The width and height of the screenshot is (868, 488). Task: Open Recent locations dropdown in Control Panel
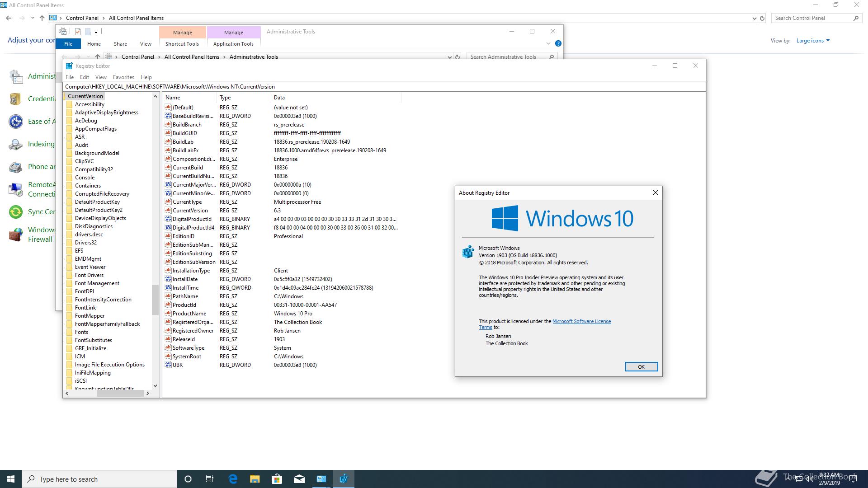tap(33, 18)
